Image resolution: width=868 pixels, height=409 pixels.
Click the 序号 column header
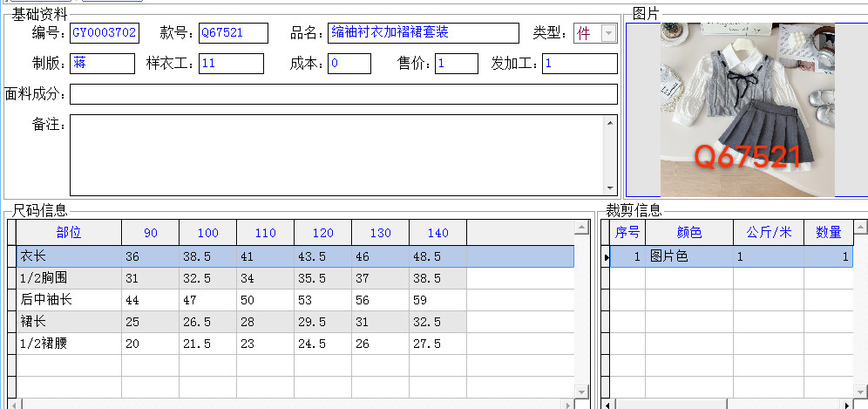tap(627, 233)
